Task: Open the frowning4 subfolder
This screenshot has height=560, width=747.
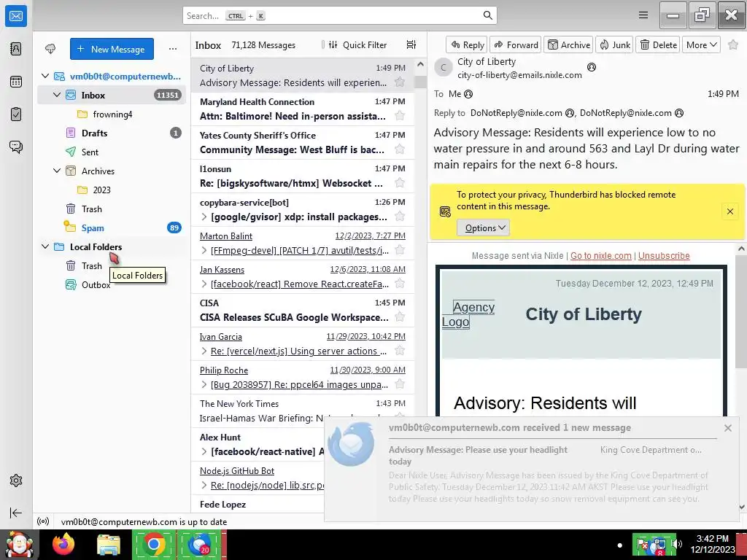Action: [112, 114]
